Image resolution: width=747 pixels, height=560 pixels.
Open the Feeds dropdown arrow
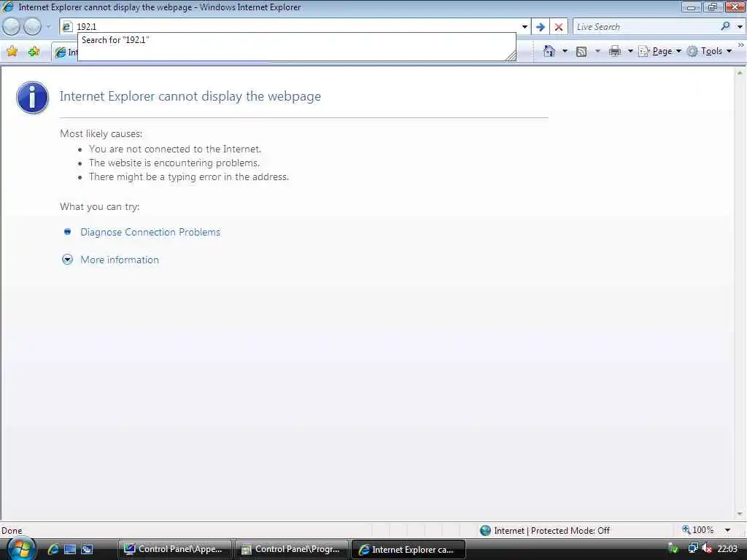point(598,51)
